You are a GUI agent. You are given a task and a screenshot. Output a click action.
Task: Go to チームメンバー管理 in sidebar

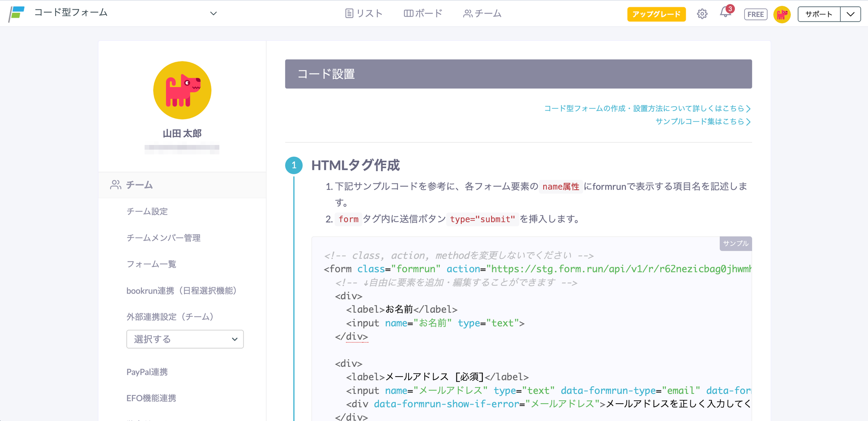click(x=163, y=238)
